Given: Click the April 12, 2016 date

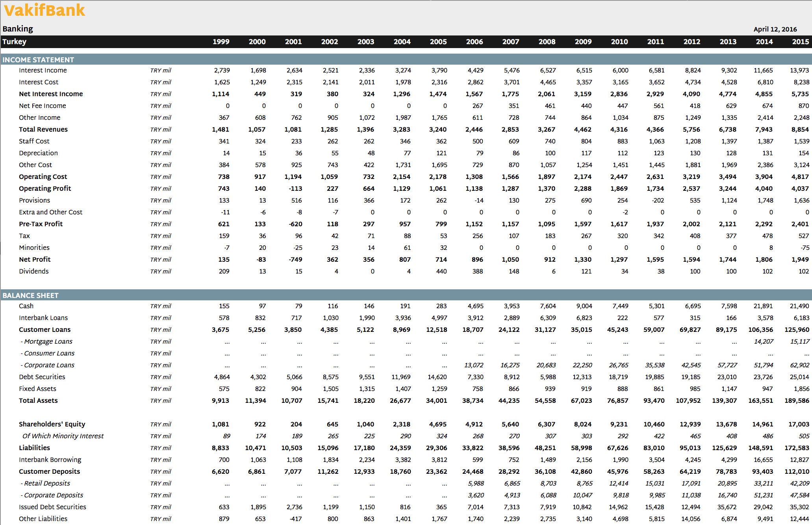Looking at the screenshot, I should 775,29.
